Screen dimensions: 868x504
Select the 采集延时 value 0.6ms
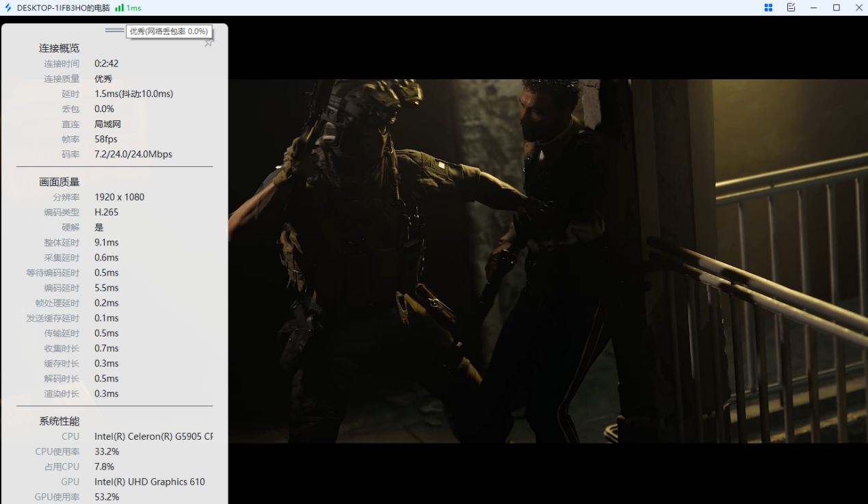(107, 257)
